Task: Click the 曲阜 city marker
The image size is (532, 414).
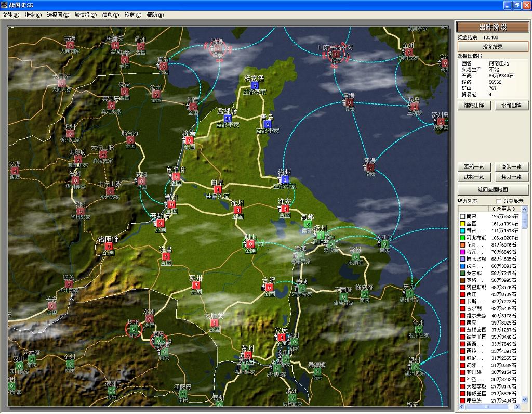Action: pos(217,190)
